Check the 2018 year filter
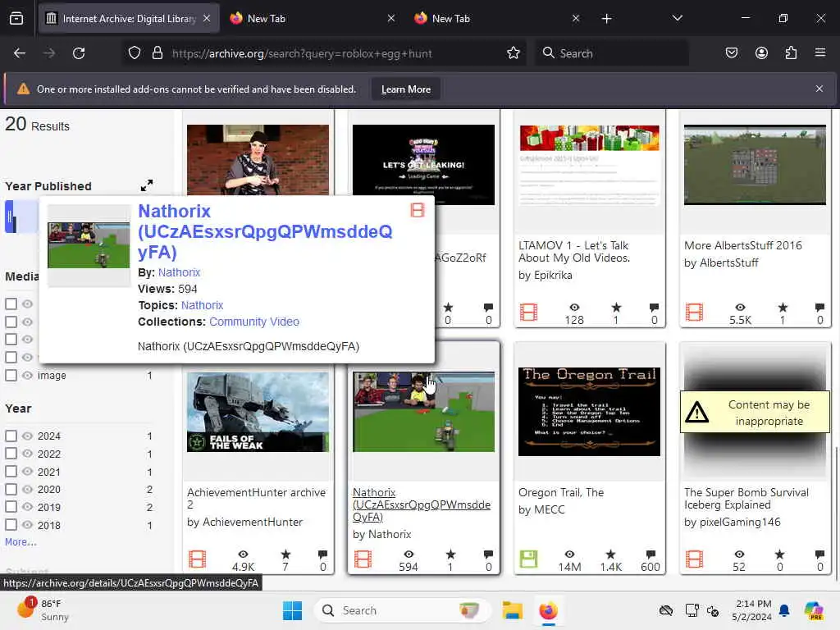This screenshot has height=630, width=840. click(x=11, y=525)
